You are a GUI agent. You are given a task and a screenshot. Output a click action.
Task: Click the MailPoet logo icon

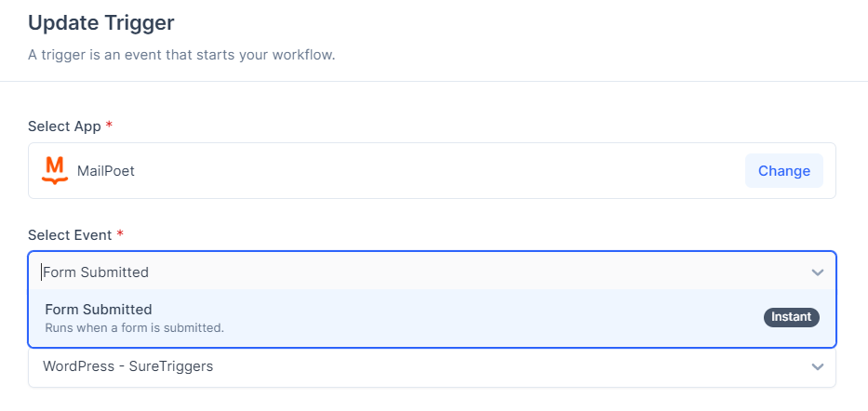click(55, 170)
